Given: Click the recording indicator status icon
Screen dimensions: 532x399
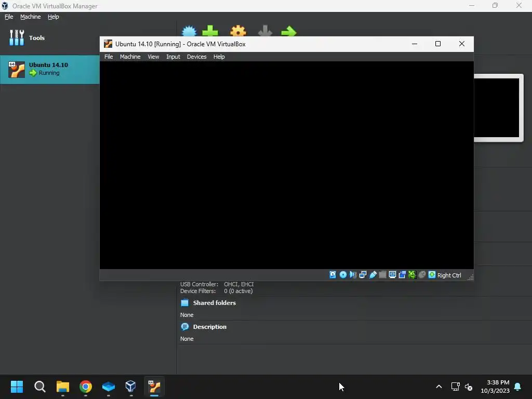Looking at the screenshot, I should pos(403,275).
